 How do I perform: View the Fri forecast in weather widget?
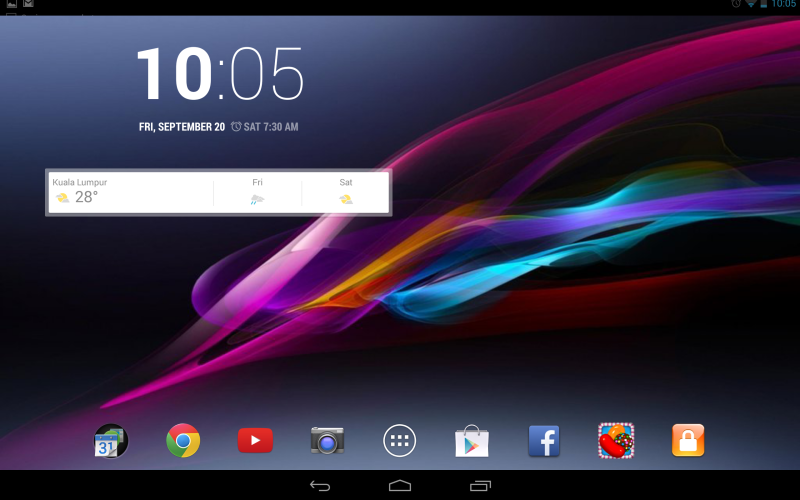(257, 192)
